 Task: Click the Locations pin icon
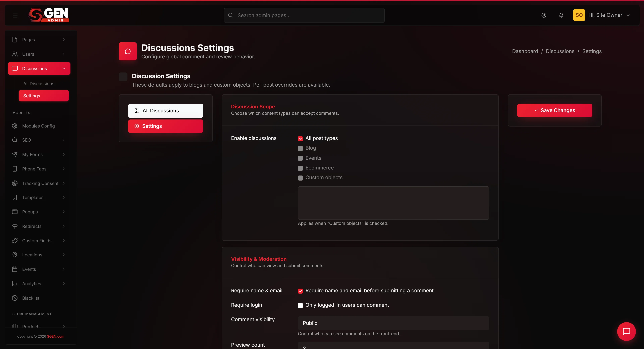pyautogui.click(x=15, y=255)
